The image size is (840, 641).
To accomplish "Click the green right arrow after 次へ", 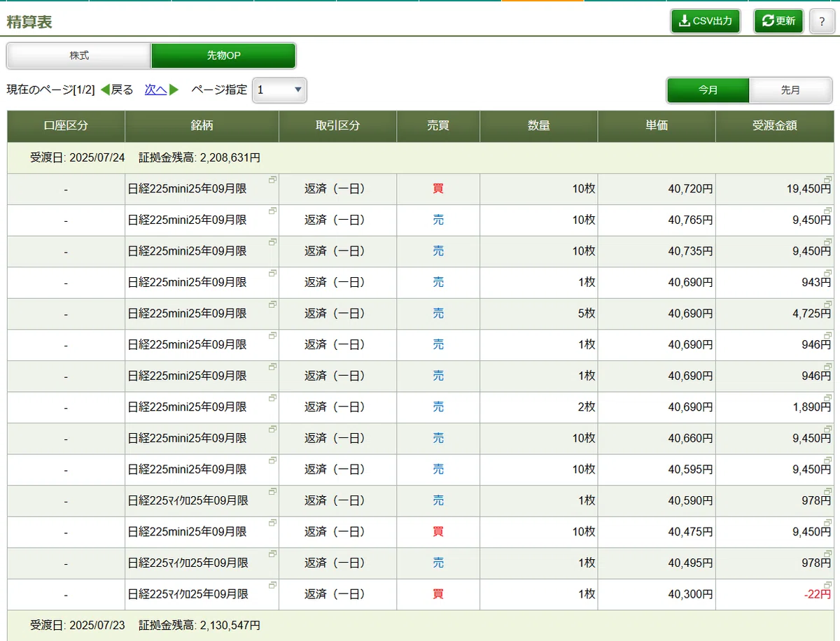I will click(174, 90).
